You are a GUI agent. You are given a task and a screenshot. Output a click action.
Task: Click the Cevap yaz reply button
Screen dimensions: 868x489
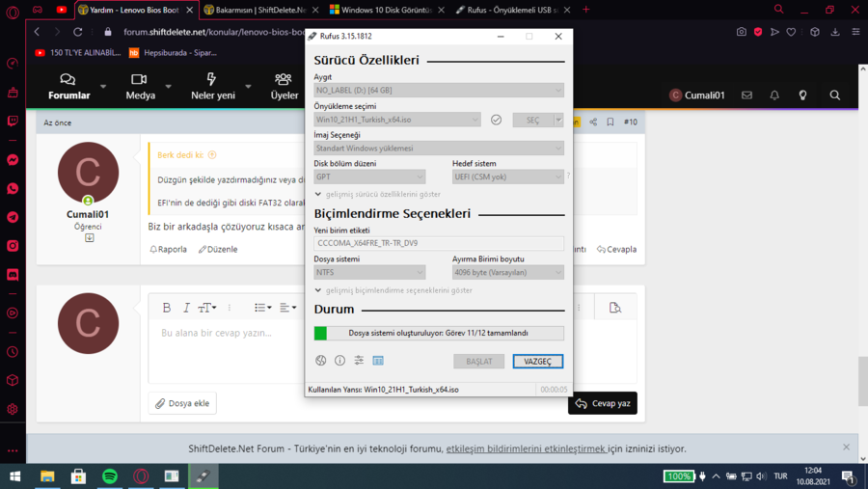[x=602, y=403]
